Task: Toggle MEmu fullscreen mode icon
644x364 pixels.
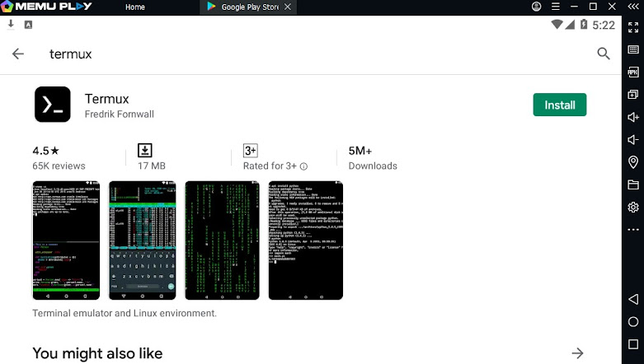Action: (x=633, y=27)
